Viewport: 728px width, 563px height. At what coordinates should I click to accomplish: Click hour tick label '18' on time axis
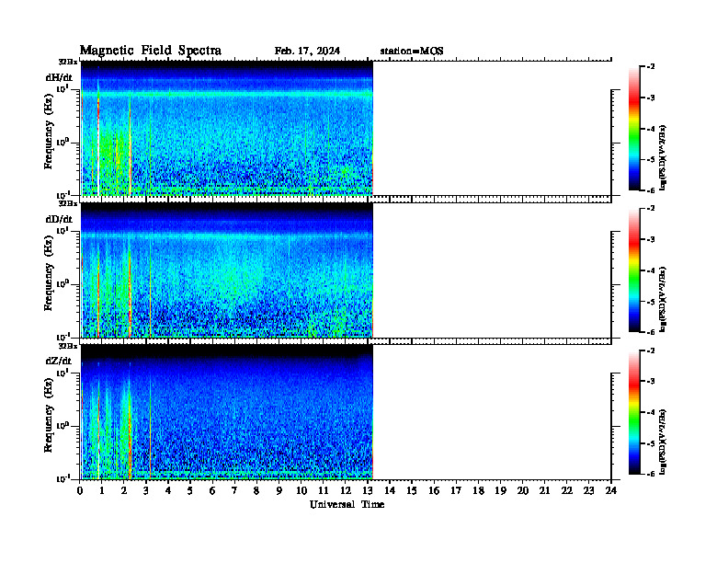coord(478,491)
